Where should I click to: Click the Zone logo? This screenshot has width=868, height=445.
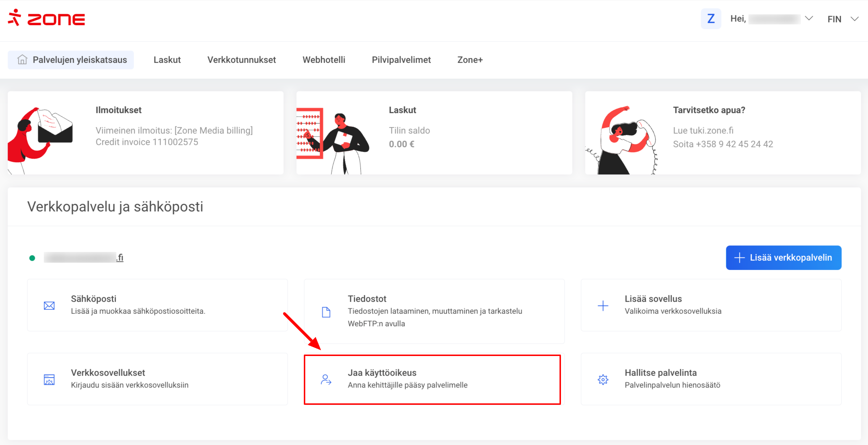[47, 18]
